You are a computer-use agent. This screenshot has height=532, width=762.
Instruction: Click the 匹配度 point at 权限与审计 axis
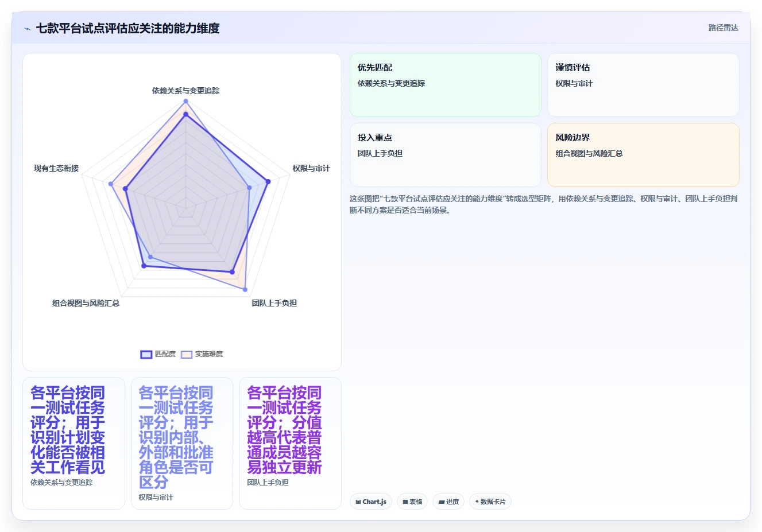(268, 182)
